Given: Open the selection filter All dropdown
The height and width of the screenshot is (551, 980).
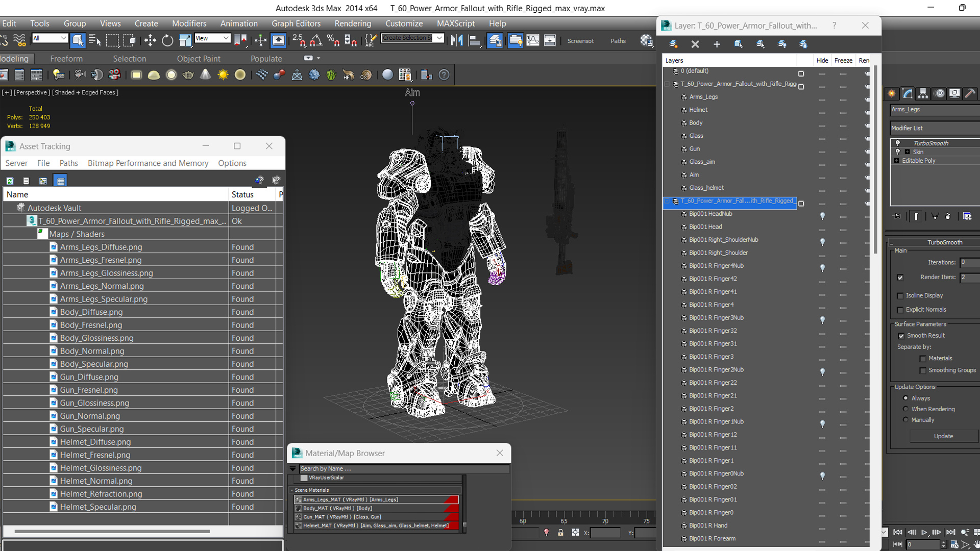Looking at the screenshot, I should 50,38.
